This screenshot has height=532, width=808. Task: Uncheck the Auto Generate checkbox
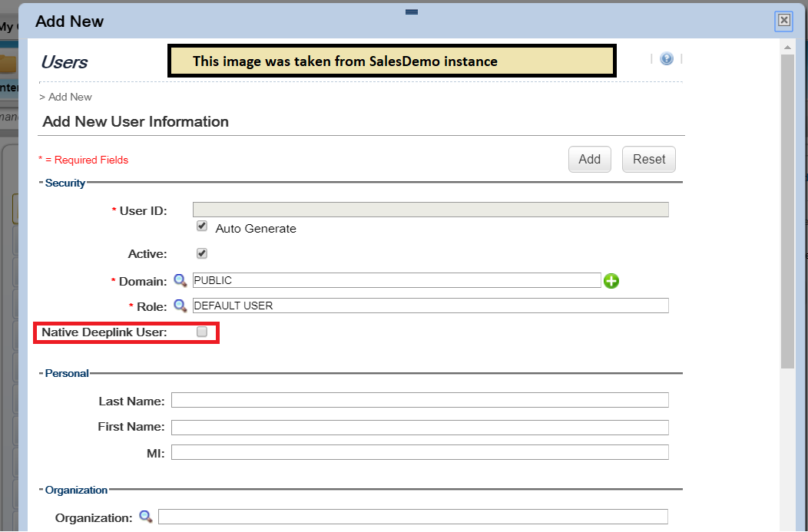(x=202, y=226)
